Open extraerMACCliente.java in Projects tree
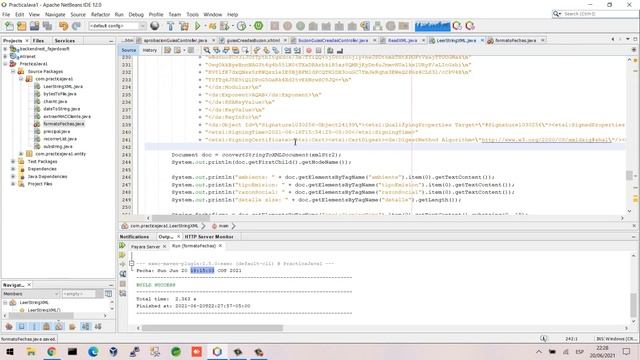The image size is (640, 360). point(67,116)
